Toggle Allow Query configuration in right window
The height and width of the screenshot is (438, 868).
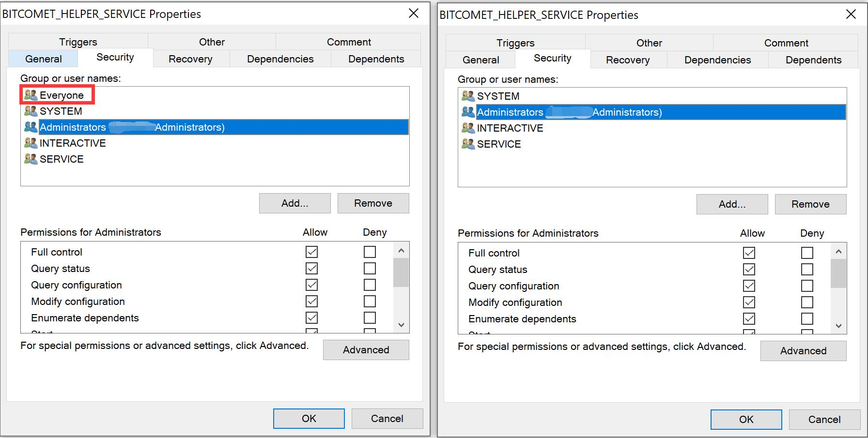(x=749, y=286)
